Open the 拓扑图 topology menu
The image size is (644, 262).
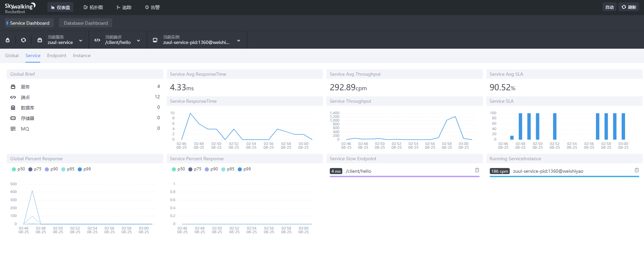tap(93, 7)
